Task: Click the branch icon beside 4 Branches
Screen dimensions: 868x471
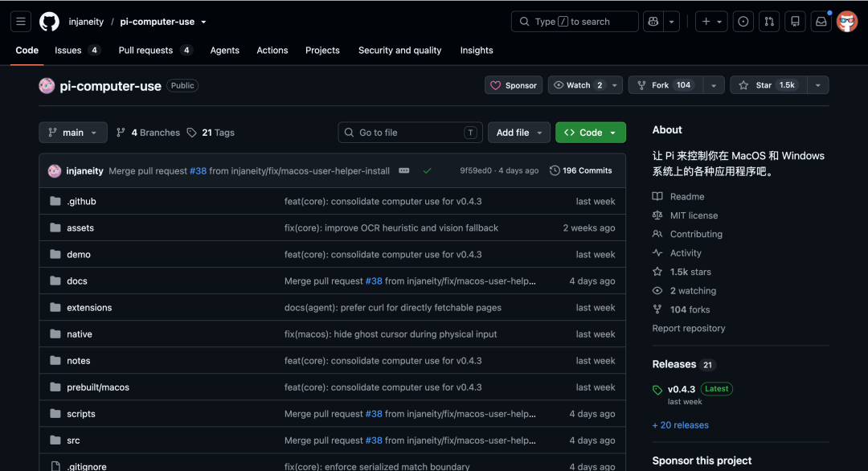Action: pos(121,133)
